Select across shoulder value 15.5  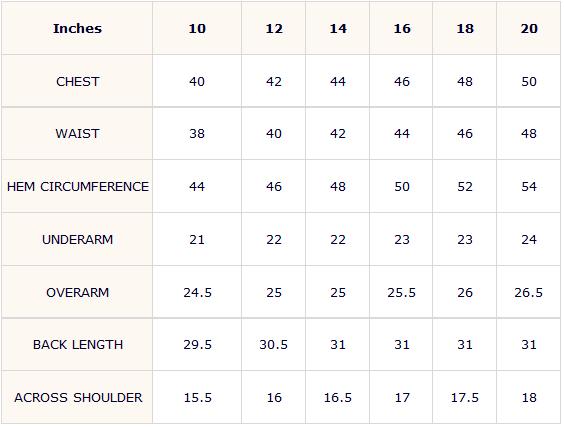(197, 398)
